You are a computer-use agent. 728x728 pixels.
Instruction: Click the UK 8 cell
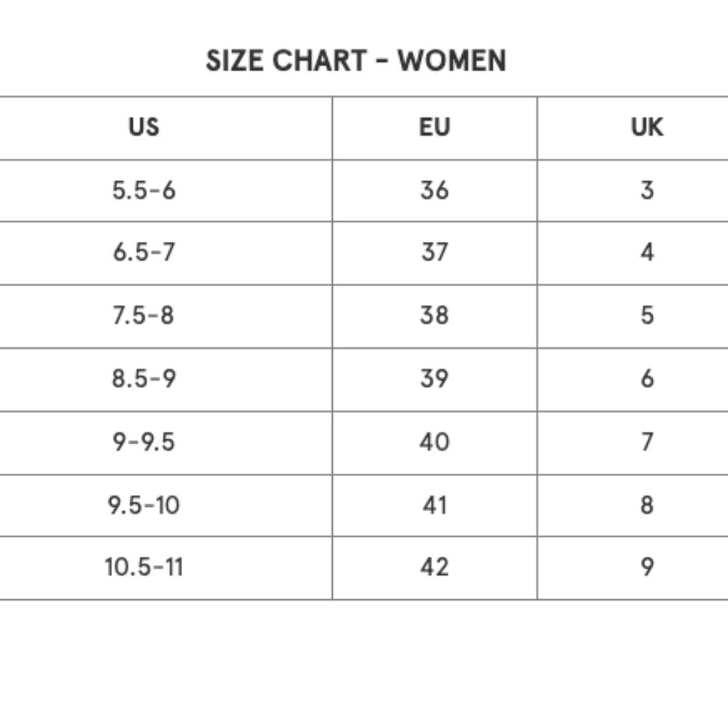pyautogui.click(x=646, y=505)
